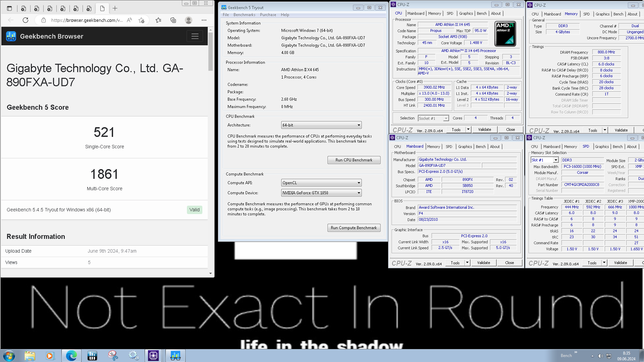
Task: Open Collections in Edge toolbar
Action: [x=173, y=20]
